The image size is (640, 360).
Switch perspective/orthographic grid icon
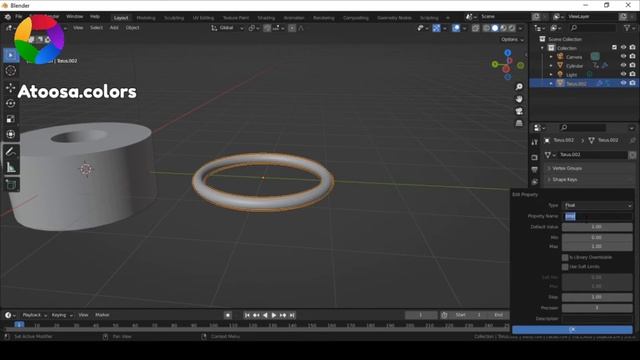click(x=519, y=123)
